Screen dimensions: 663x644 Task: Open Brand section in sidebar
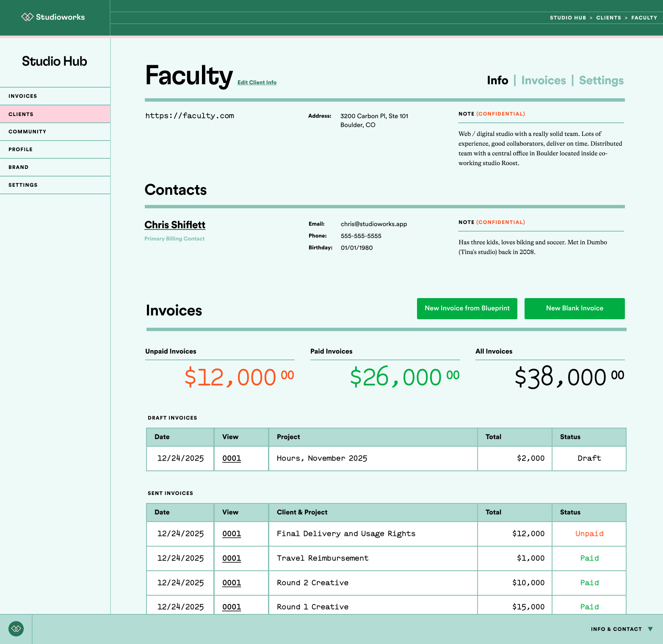[x=19, y=167]
